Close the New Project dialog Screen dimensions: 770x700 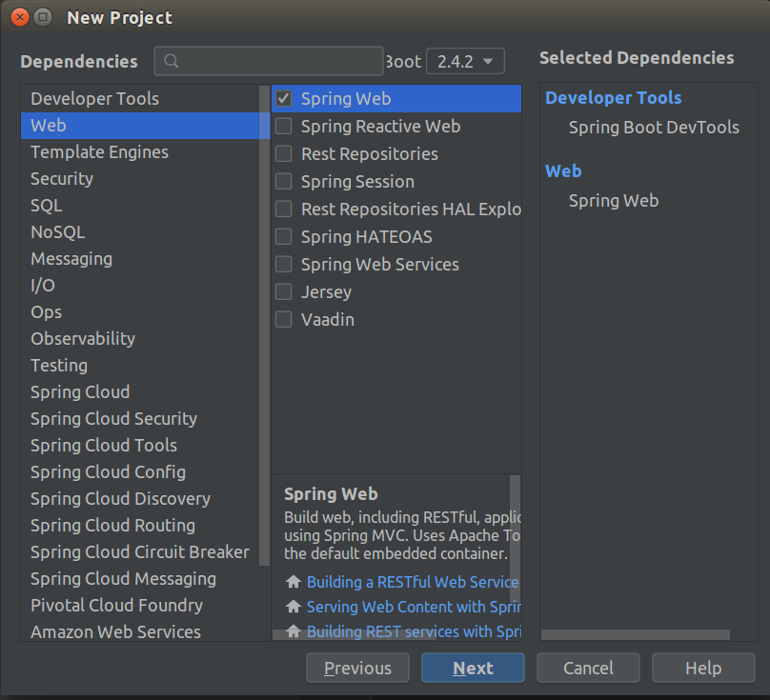(19, 17)
